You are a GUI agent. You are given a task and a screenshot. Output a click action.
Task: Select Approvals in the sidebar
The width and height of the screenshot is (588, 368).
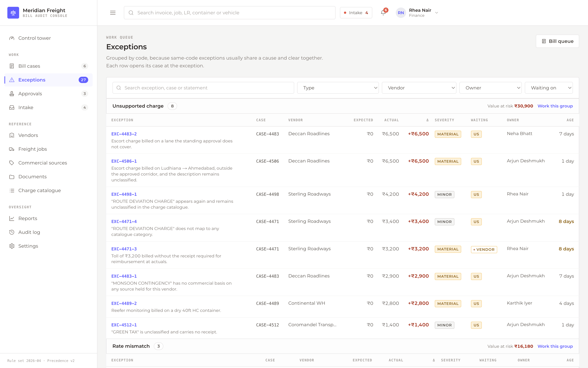[48, 94]
